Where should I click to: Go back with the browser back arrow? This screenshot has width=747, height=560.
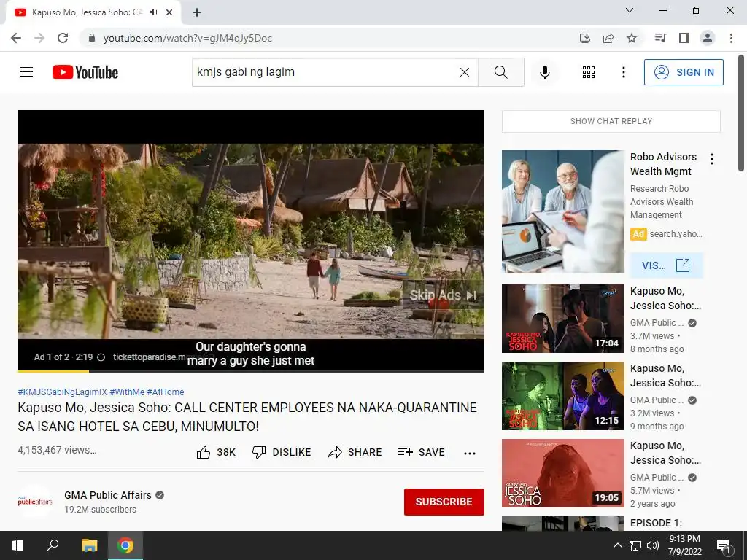click(x=16, y=38)
